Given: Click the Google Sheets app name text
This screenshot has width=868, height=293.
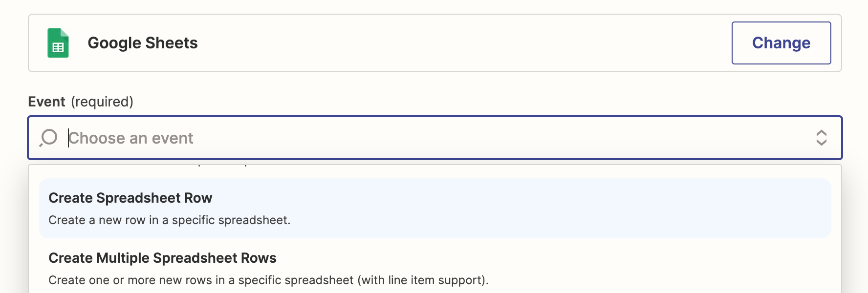Looking at the screenshot, I should click(143, 43).
